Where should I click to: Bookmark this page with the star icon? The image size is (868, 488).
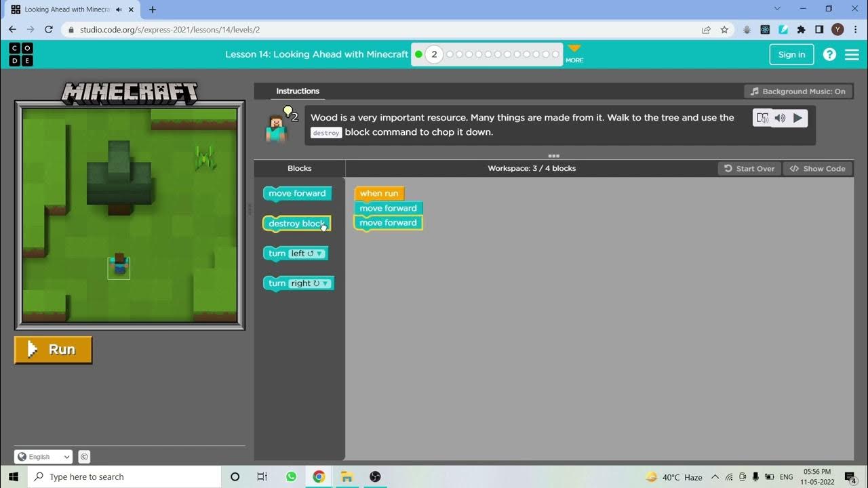[x=724, y=30]
